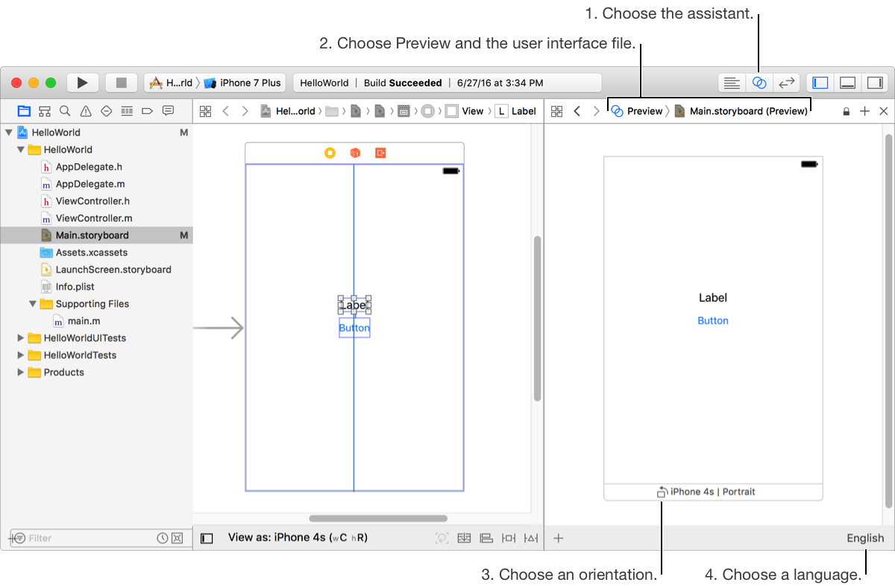Go back in assistant editor history
Viewport: 895px width, 588px height.
[x=577, y=111]
